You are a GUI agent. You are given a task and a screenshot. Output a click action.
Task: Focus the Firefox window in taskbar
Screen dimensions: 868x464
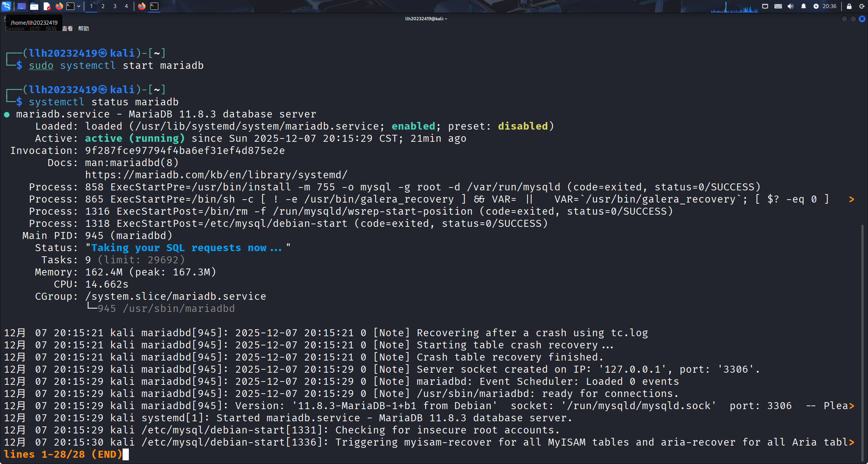coord(142,6)
